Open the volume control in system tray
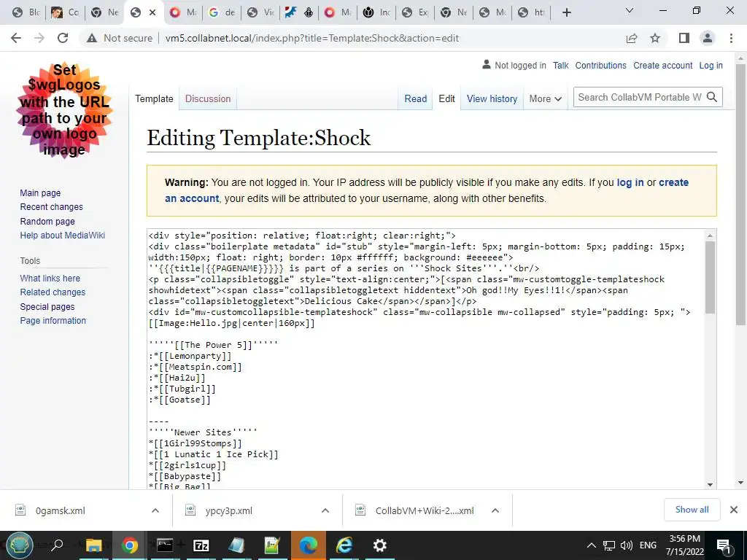The image size is (747, 560). [x=627, y=545]
